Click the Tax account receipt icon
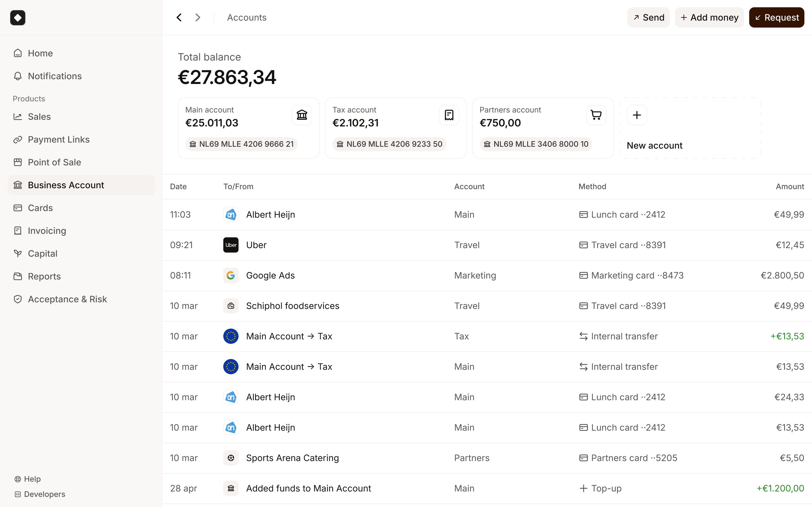Screen dimensions: 812x507 [449, 115]
